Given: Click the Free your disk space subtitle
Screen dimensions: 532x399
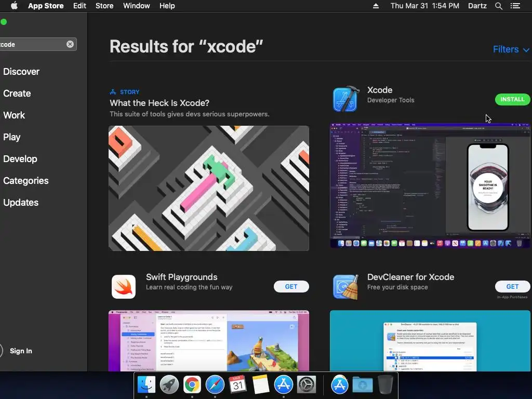Looking at the screenshot, I should 397,287.
